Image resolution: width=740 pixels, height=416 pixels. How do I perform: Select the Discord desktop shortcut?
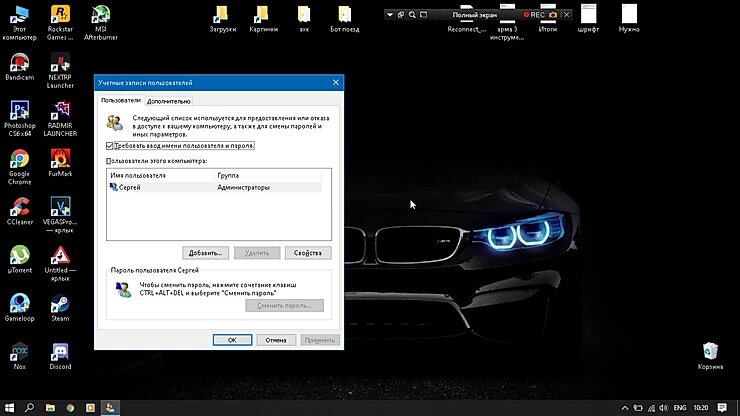tap(60, 356)
